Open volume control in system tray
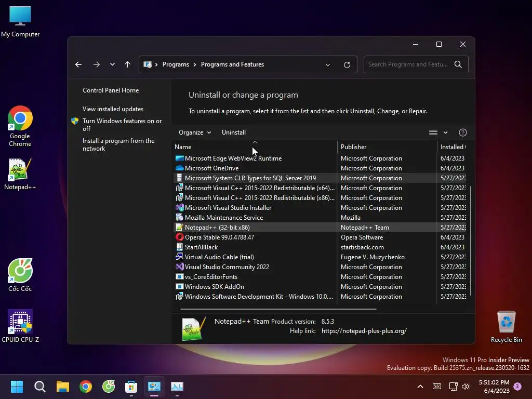532x399 pixels. point(465,387)
